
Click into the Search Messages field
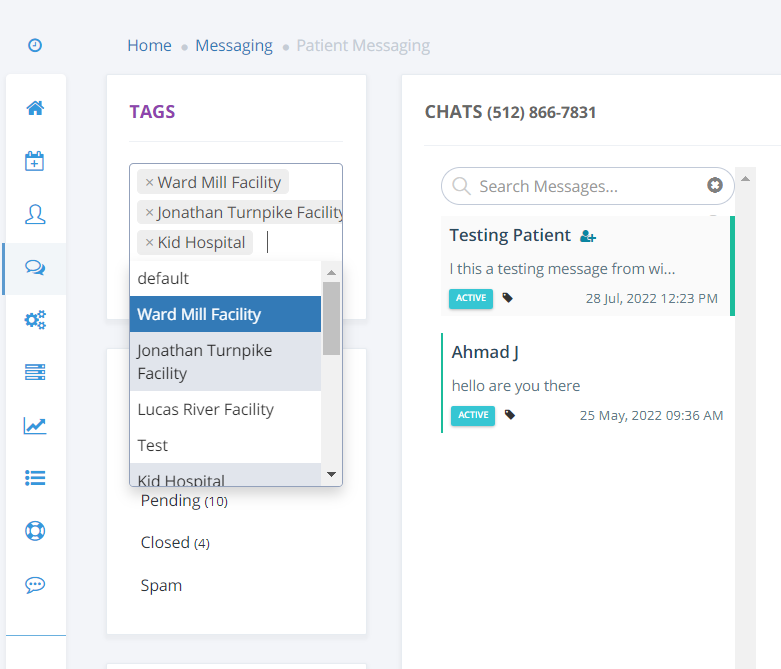coord(588,186)
